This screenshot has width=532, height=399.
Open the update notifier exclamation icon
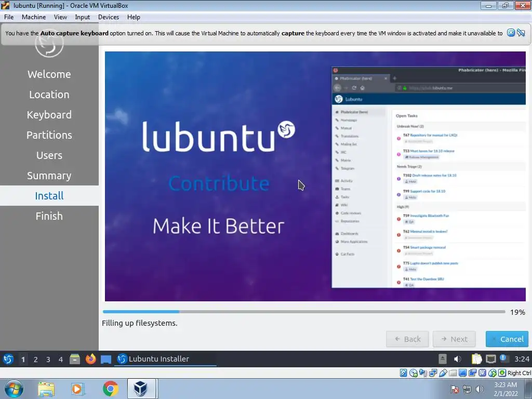(x=503, y=358)
